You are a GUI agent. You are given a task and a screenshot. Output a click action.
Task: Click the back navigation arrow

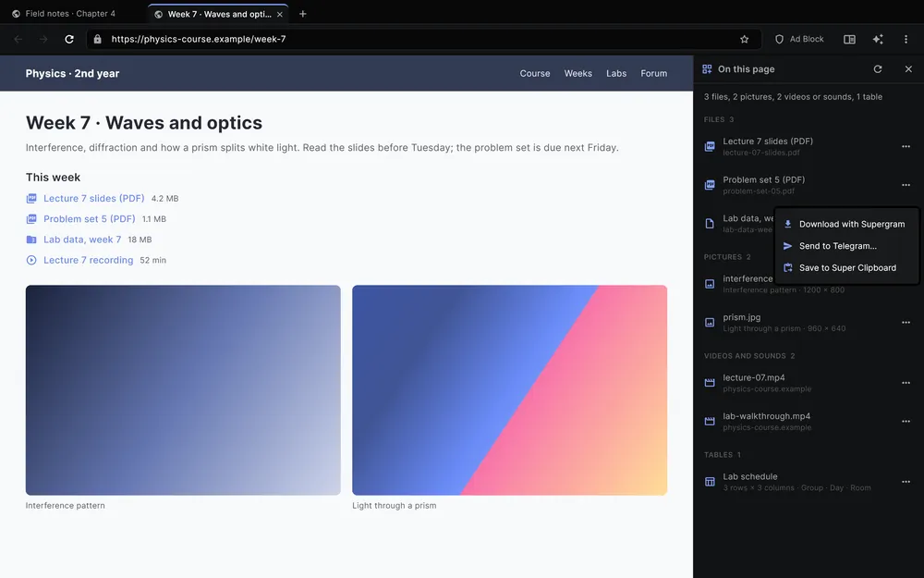click(x=18, y=39)
